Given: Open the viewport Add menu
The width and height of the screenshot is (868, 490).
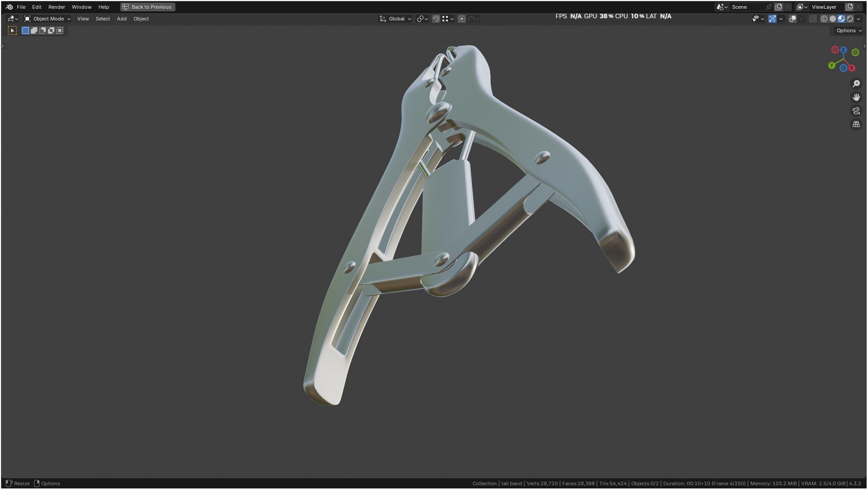Looking at the screenshot, I should pyautogui.click(x=121, y=19).
